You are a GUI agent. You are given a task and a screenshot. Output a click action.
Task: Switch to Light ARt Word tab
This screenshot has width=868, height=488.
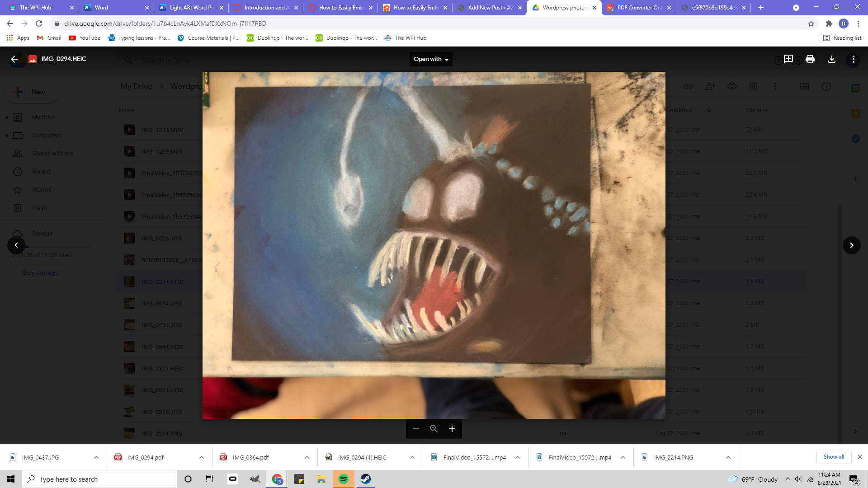coord(190,8)
